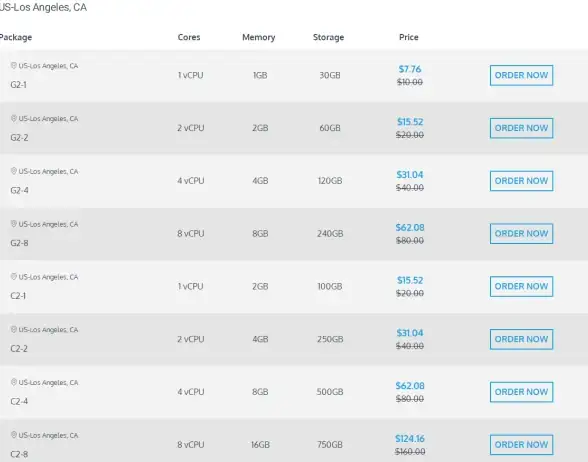Viewport: 588px width, 462px height.
Task: Click the location pin icon for G2-4
Action: (x=14, y=171)
